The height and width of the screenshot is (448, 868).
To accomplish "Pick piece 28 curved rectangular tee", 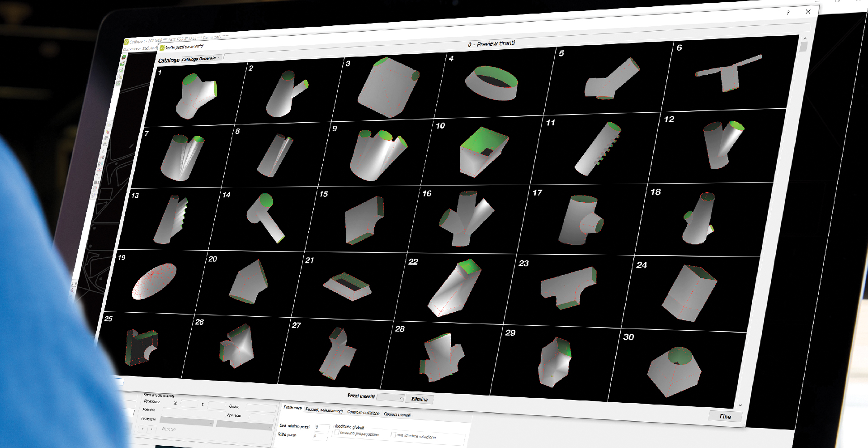I will (x=442, y=357).
